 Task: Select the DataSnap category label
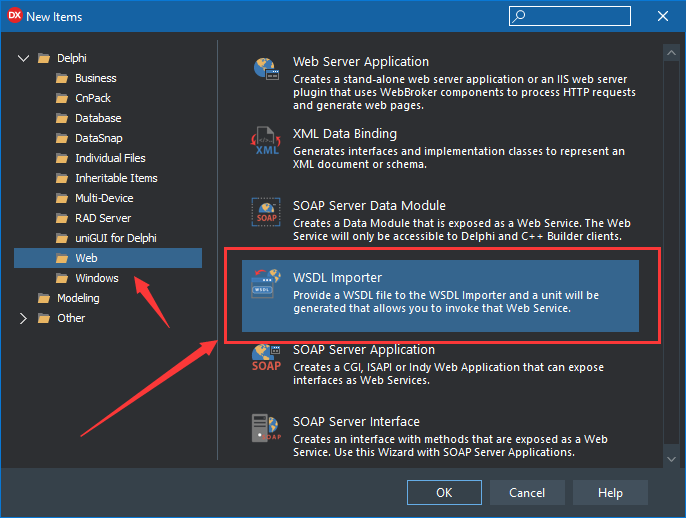(x=98, y=138)
